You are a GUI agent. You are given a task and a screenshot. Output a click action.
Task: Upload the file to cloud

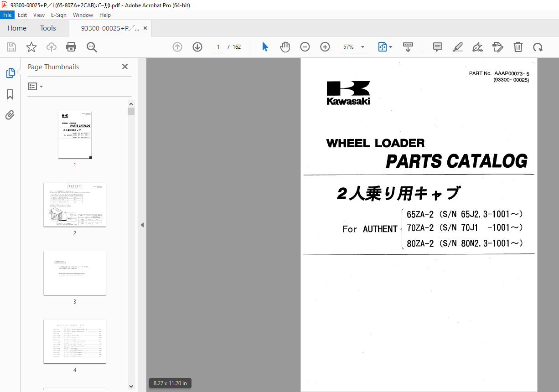52,47
